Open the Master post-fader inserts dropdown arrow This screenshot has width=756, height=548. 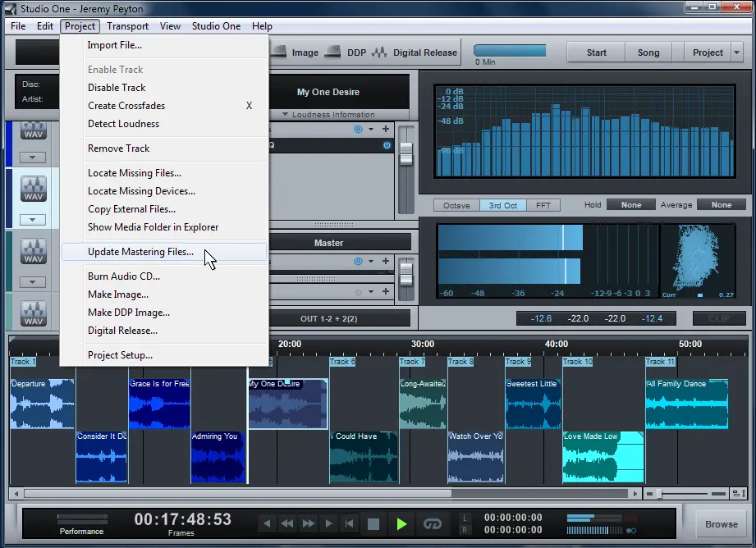371,291
